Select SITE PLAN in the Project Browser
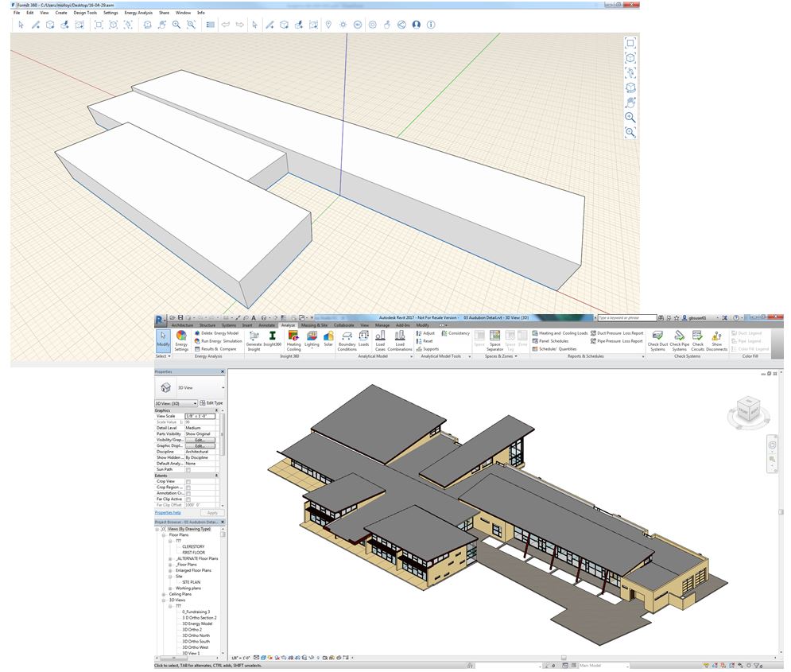 191,582
